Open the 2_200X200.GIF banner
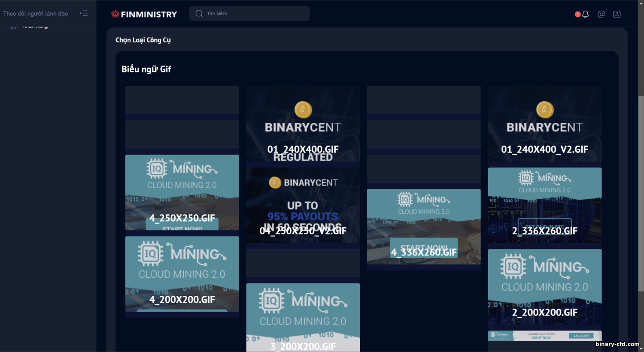This screenshot has width=644, height=352. coord(545,287)
